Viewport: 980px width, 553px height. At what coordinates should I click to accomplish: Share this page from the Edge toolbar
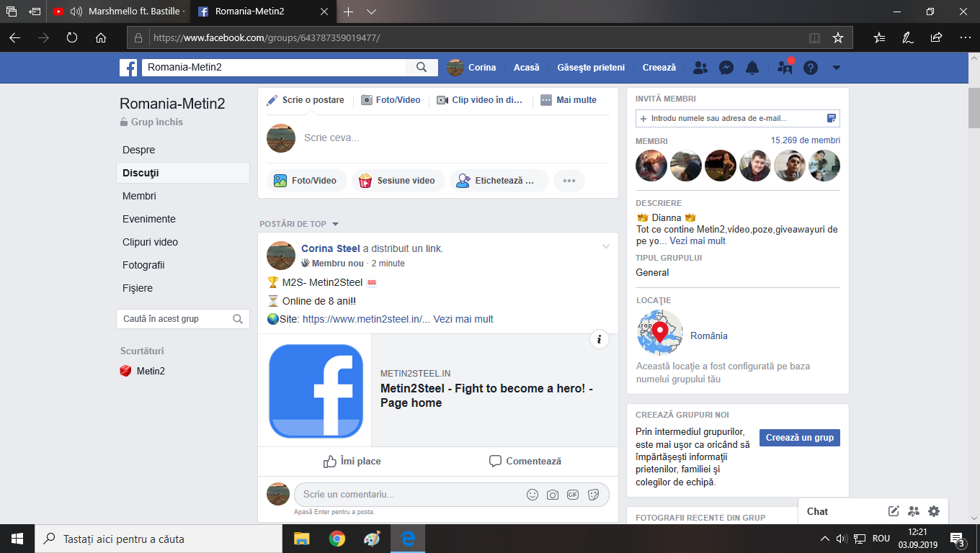coord(936,37)
